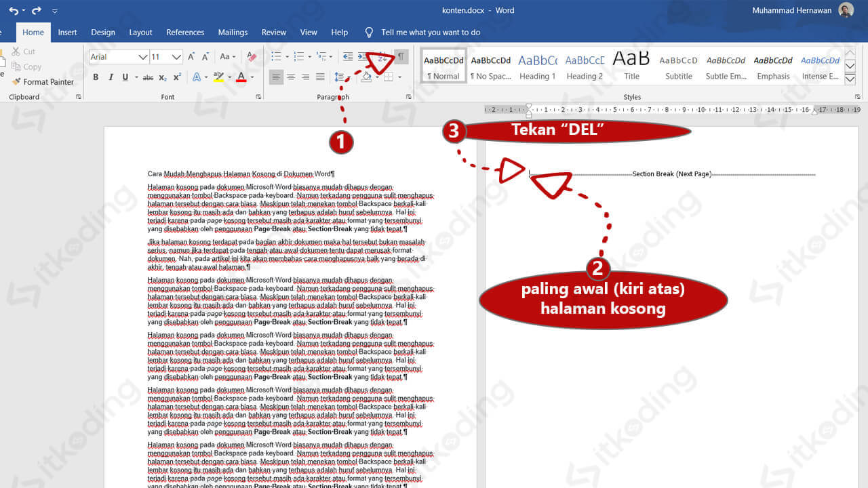
Task: Open Borders dropdown arrow
Action: click(x=399, y=77)
